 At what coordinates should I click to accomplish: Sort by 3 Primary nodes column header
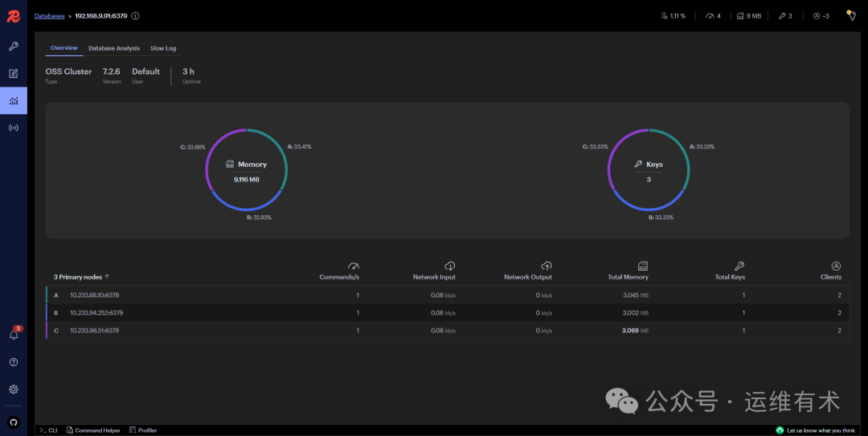(81, 277)
